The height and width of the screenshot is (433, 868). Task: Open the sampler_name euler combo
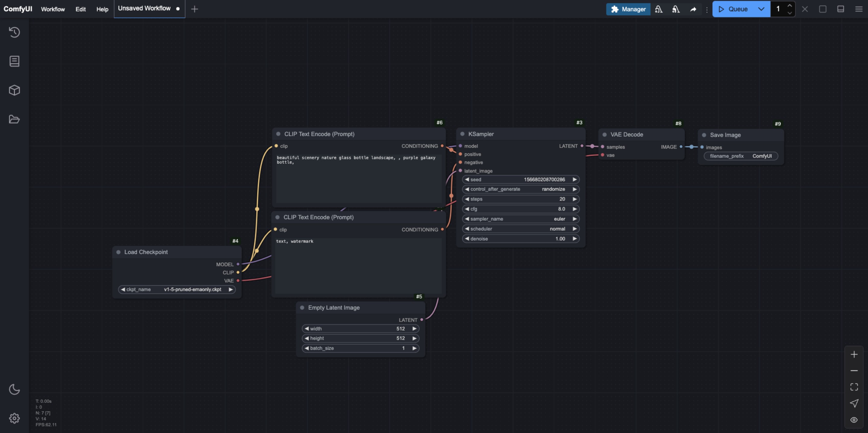pos(520,219)
